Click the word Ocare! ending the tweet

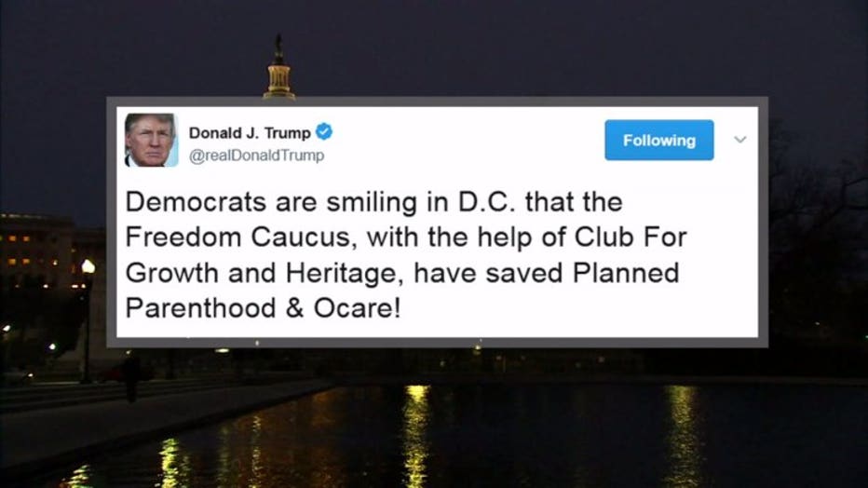click(357, 307)
